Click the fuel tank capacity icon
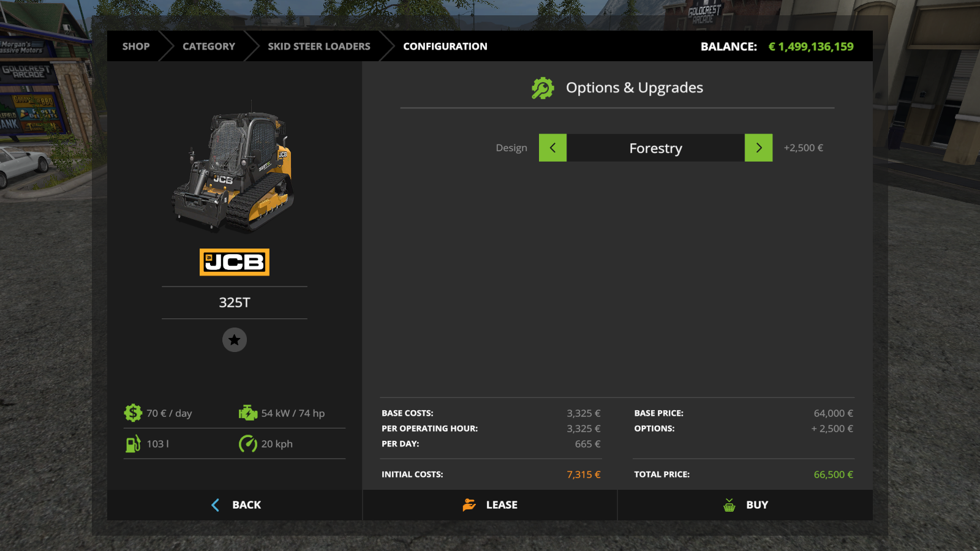980x551 pixels. (133, 444)
